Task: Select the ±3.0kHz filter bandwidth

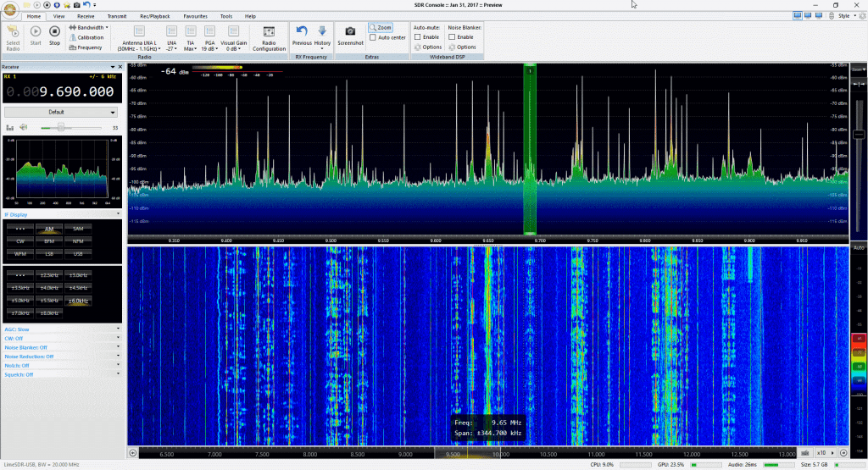Action: pos(78,275)
